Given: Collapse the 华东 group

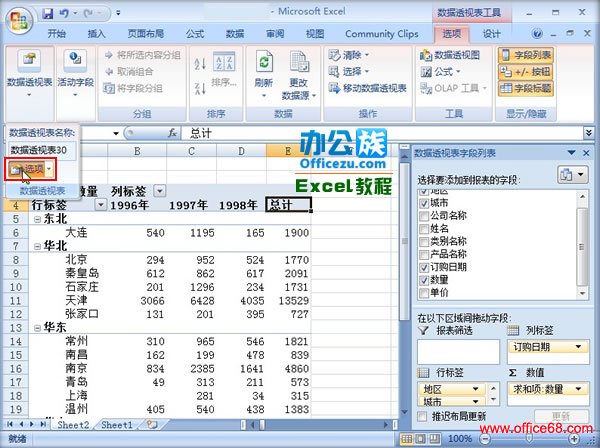Looking at the screenshot, I should click(37, 328).
